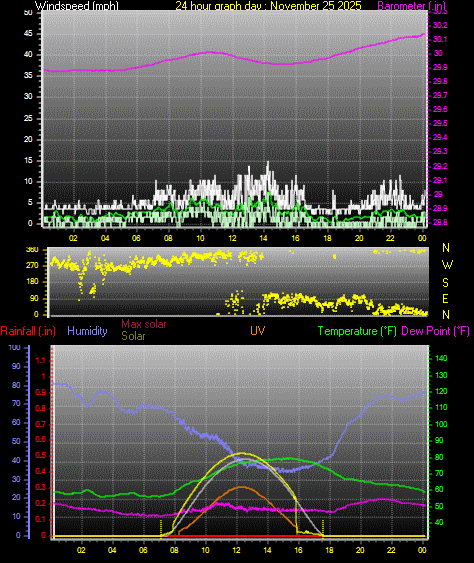Click the temperature scale value 40
Image resolution: width=474 pixels, height=563 pixels.
439,522
